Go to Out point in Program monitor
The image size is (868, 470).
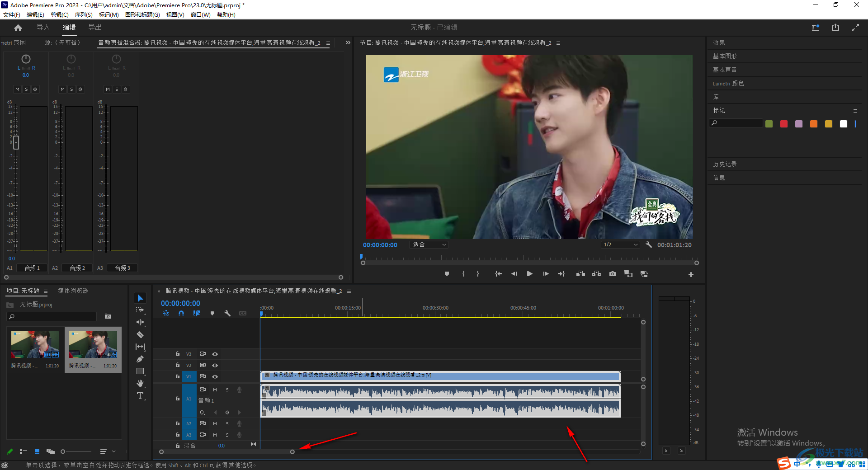(561, 274)
